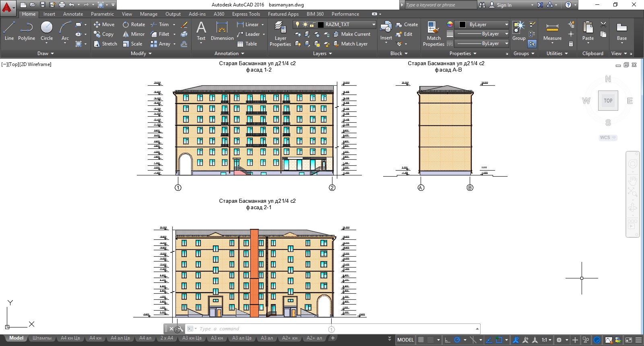This screenshot has height=346, width=644.
Task: Expand the ByLayer object color dropdown
Action: pyautogui.click(x=506, y=25)
